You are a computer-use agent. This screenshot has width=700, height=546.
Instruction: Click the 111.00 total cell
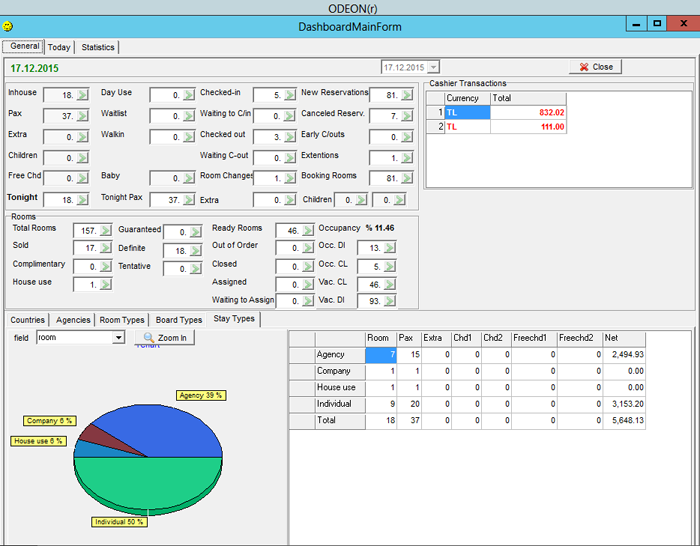(x=528, y=127)
